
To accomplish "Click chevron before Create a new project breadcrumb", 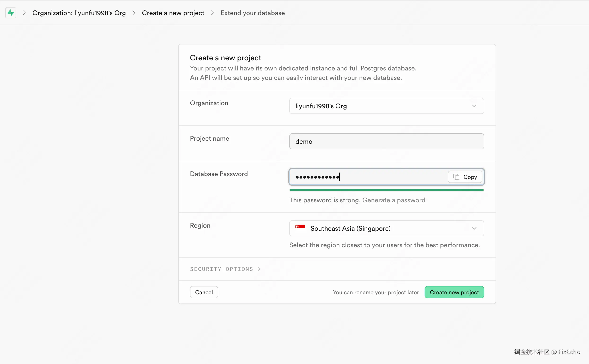I will [x=134, y=13].
